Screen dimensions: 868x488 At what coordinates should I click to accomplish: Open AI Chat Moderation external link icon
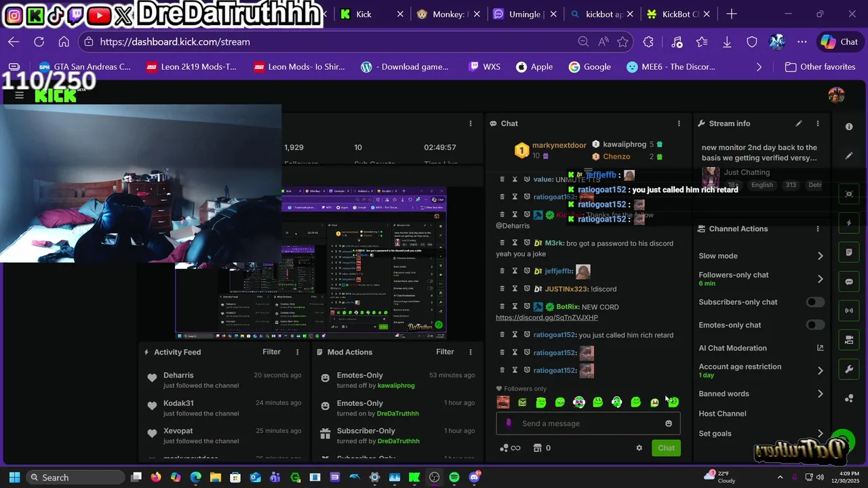point(820,348)
